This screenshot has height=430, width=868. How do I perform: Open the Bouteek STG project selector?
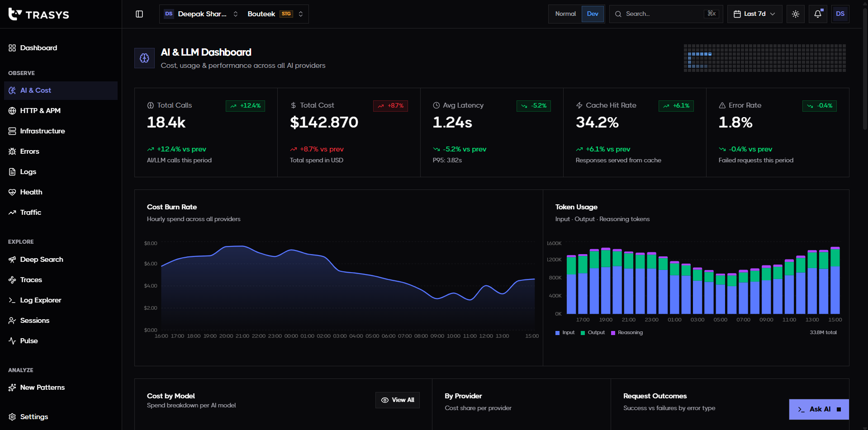click(275, 14)
